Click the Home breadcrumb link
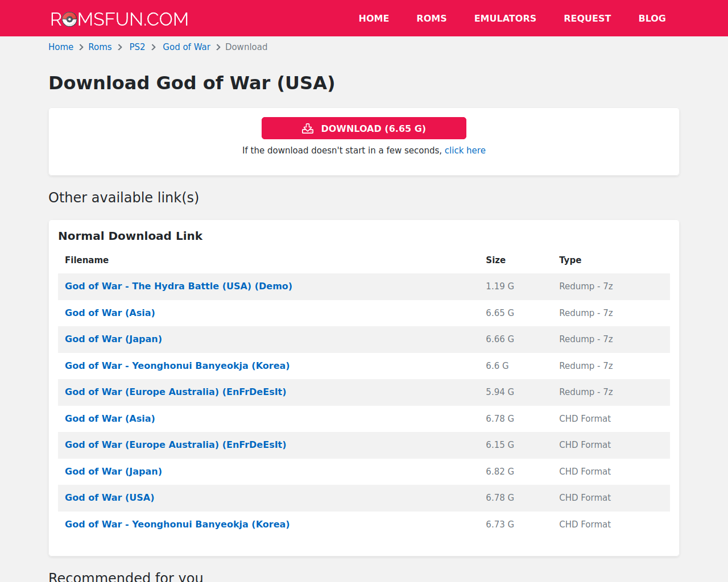Viewport: 728px width, 582px height. 61,47
